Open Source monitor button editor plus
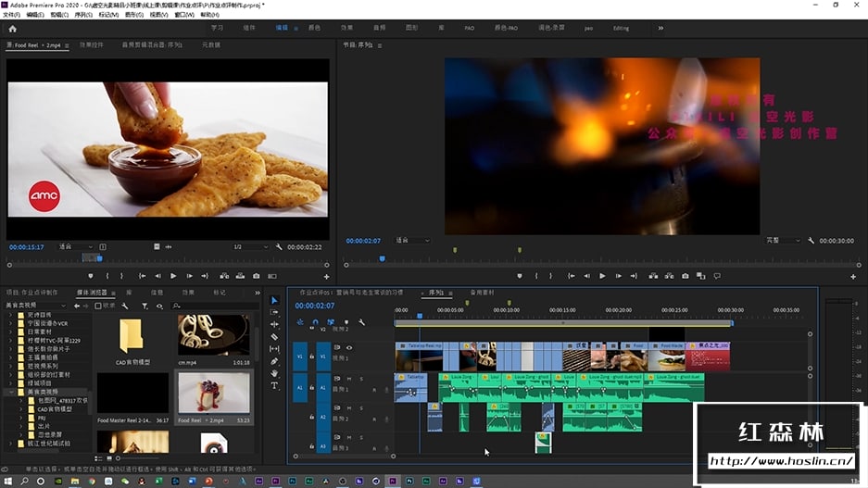The height and width of the screenshot is (488, 868). 327,277
